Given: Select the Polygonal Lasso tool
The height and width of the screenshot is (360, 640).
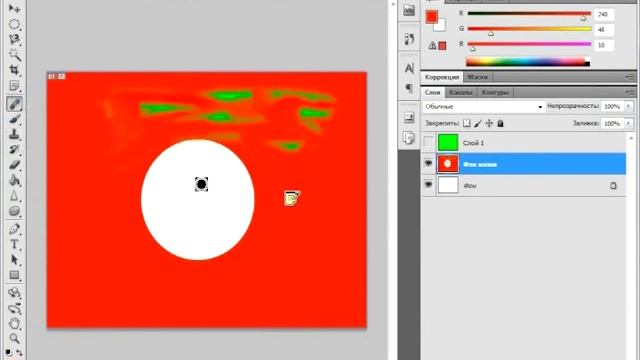Looking at the screenshot, I should point(14,39).
